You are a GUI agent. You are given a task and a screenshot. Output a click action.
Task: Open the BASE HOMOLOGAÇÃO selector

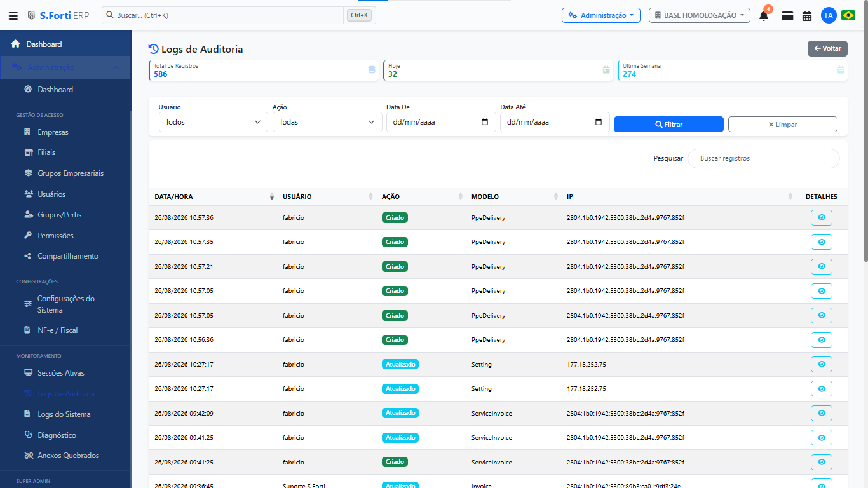tap(699, 15)
